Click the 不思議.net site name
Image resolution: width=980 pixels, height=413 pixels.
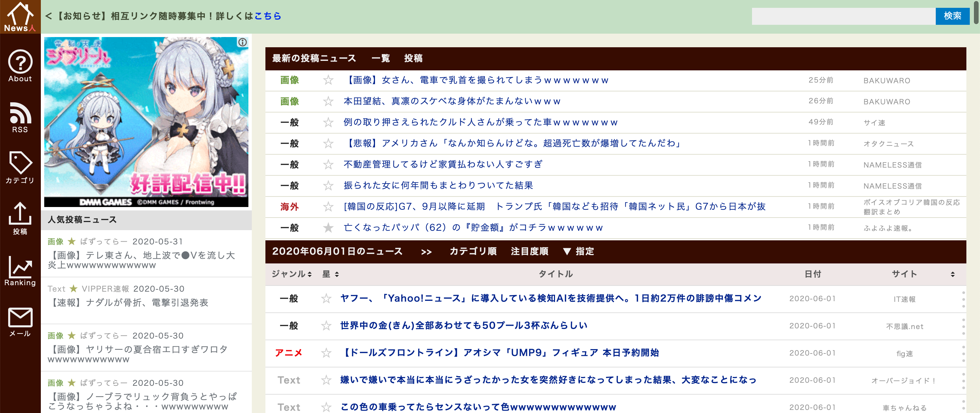904,326
